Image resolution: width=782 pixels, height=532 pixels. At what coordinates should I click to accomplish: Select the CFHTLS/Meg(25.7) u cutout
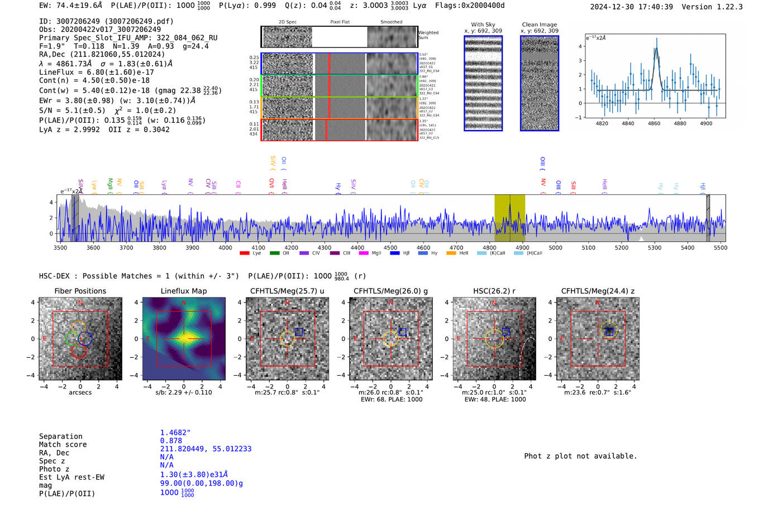point(287,339)
